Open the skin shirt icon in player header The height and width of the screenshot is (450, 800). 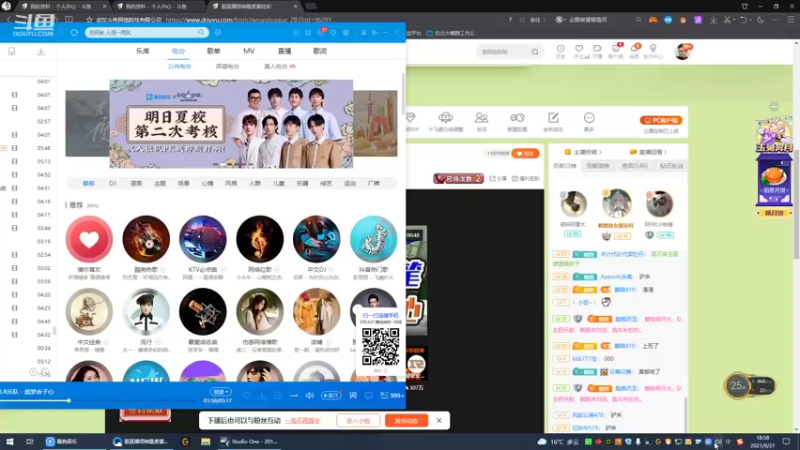333,33
